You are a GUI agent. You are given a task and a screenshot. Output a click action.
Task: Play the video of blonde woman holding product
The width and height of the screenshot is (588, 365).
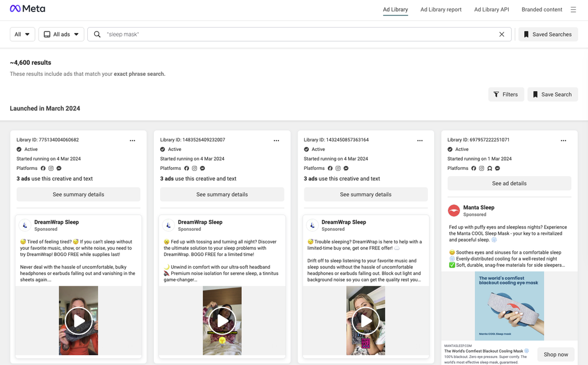point(366,321)
